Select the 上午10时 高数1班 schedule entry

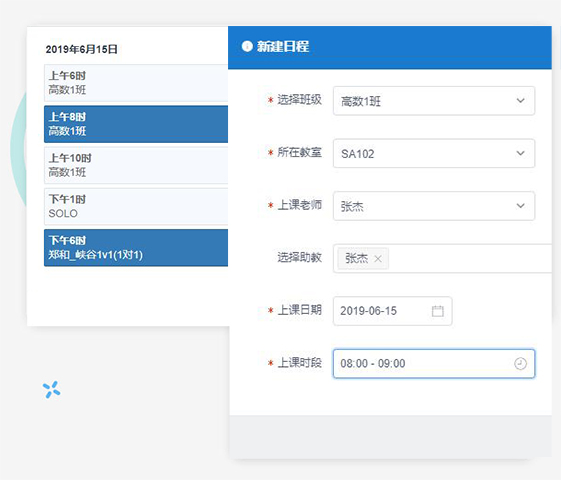[x=136, y=165]
